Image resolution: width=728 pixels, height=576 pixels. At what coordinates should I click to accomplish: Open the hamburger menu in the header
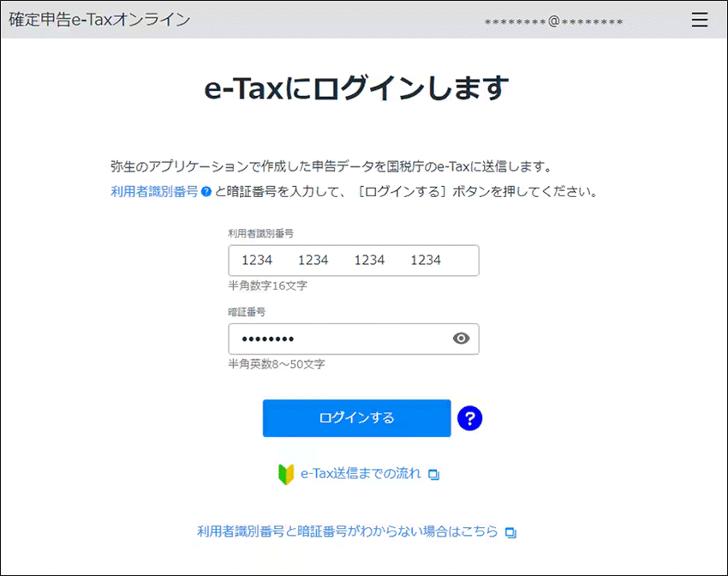click(700, 19)
